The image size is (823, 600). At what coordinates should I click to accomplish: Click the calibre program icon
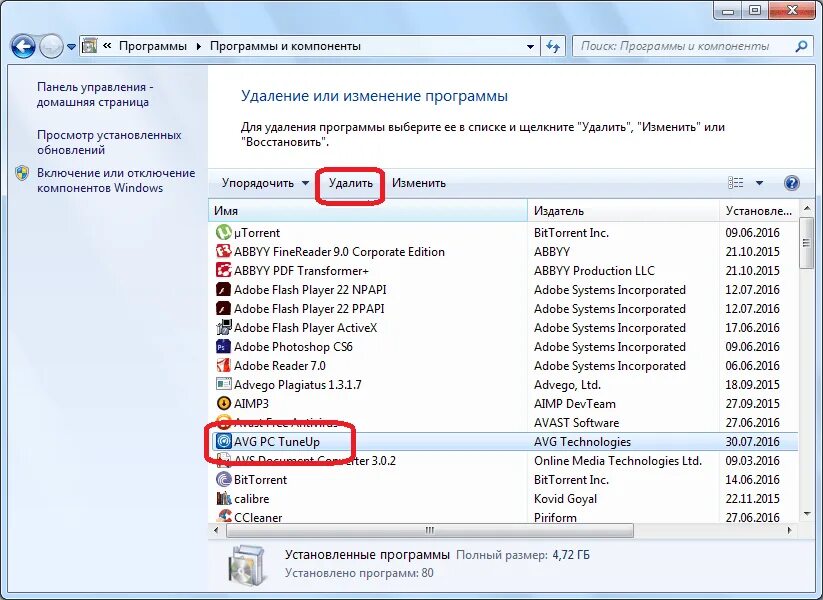pos(224,498)
